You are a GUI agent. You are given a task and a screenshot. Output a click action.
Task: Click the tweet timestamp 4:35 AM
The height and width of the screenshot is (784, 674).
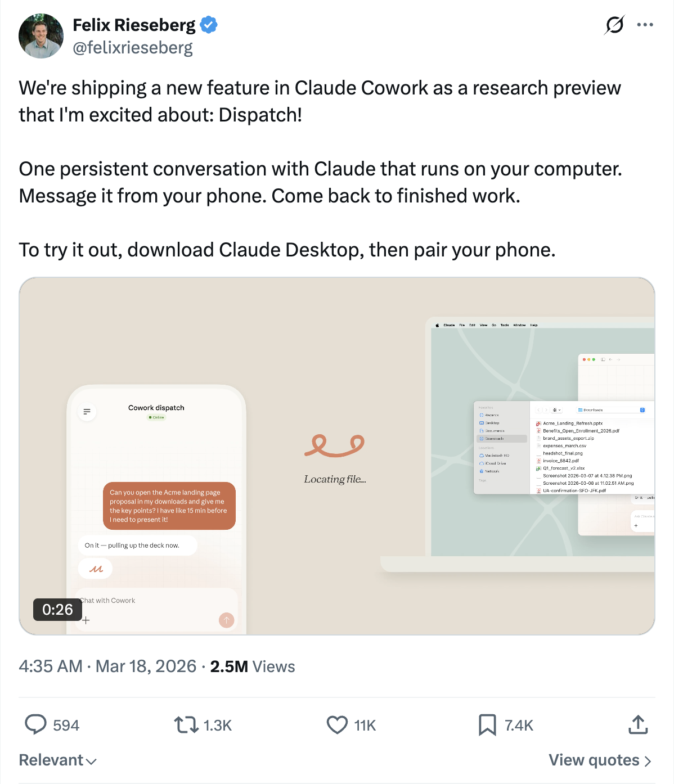point(51,666)
